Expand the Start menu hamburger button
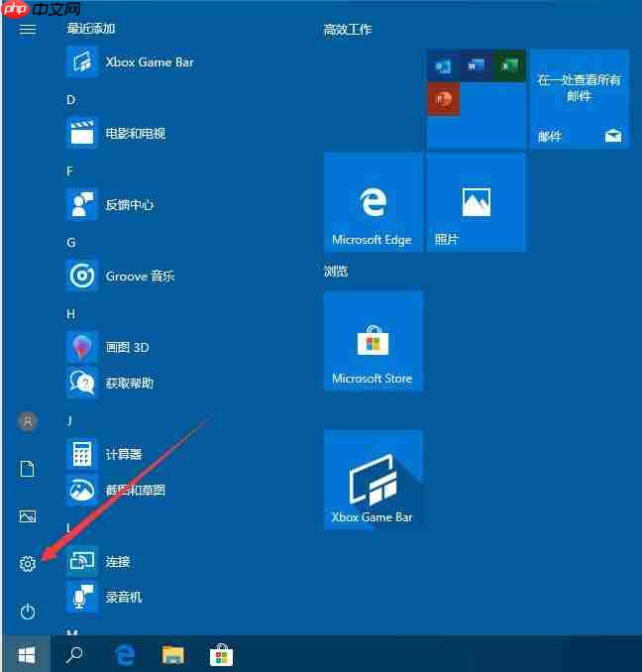Image resolution: width=642 pixels, height=672 pixels. 28,30
